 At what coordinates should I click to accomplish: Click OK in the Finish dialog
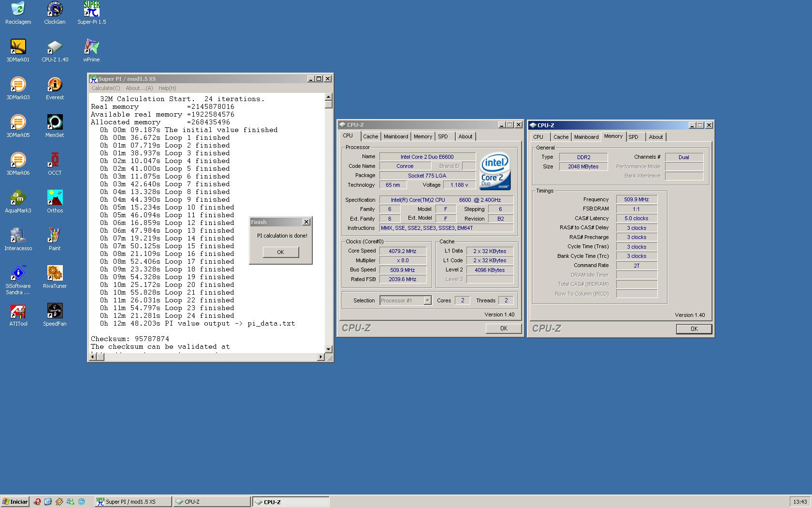(x=280, y=252)
